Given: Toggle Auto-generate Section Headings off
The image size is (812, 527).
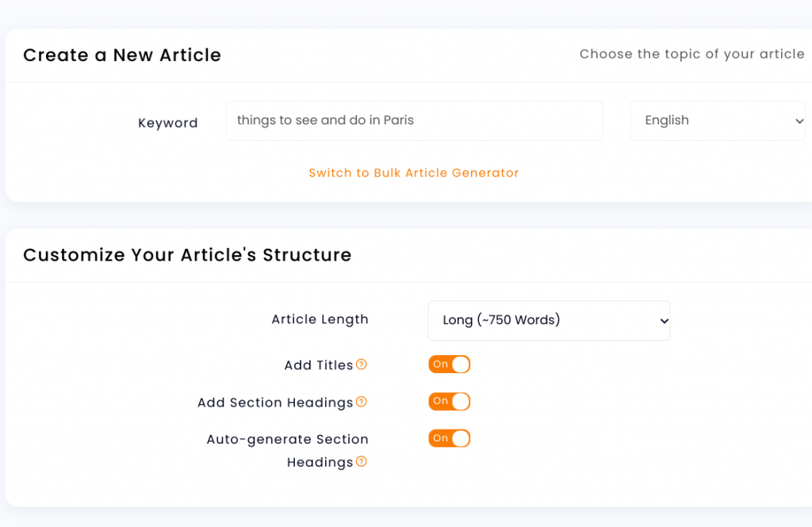Looking at the screenshot, I should coord(449,438).
